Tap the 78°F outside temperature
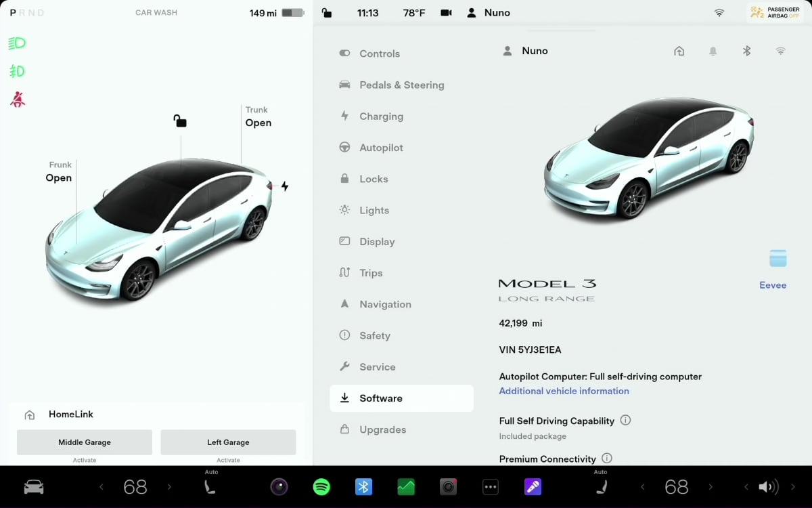Image resolution: width=812 pixels, height=508 pixels. click(x=413, y=13)
